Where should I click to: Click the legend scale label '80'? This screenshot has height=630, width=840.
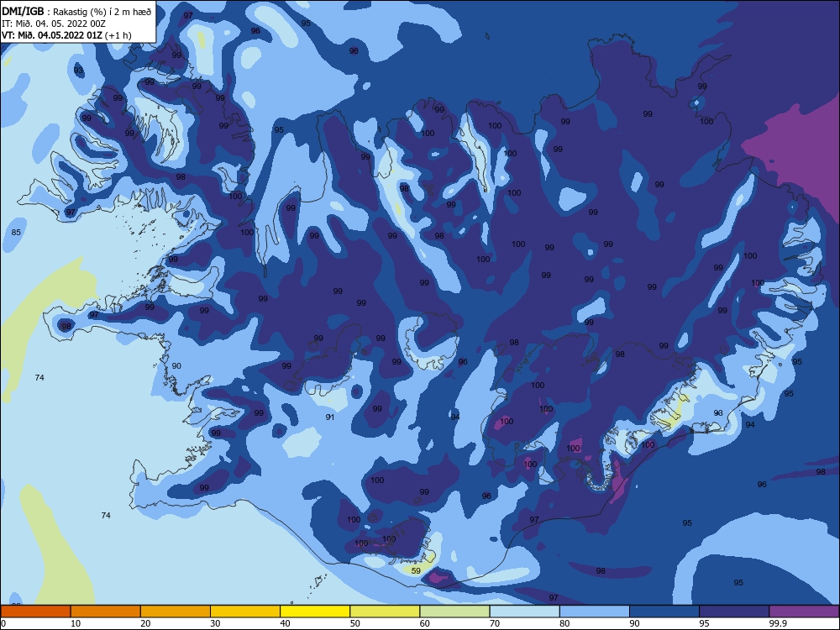pos(565,623)
